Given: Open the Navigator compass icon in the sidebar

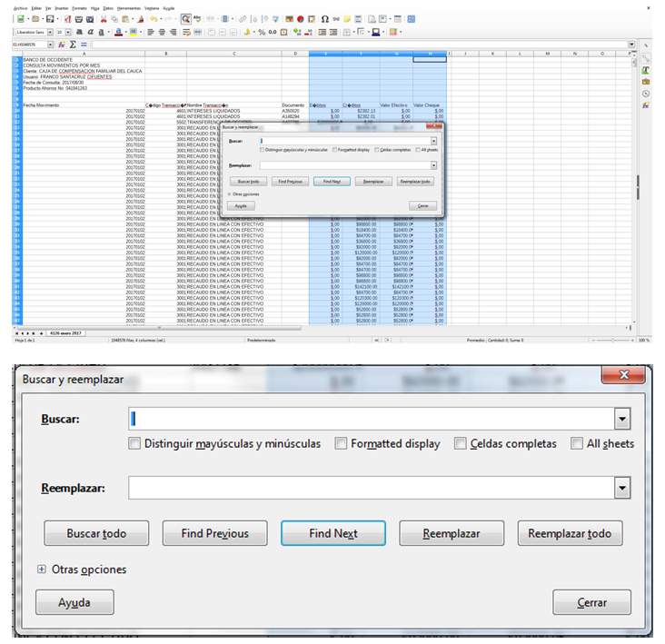Looking at the screenshot, I should coord(645,93).
